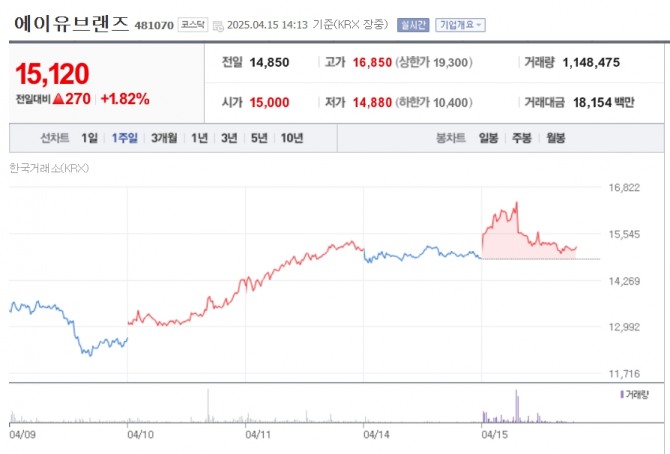Show the 3년 chart period
670x454 pixels.
229,138
